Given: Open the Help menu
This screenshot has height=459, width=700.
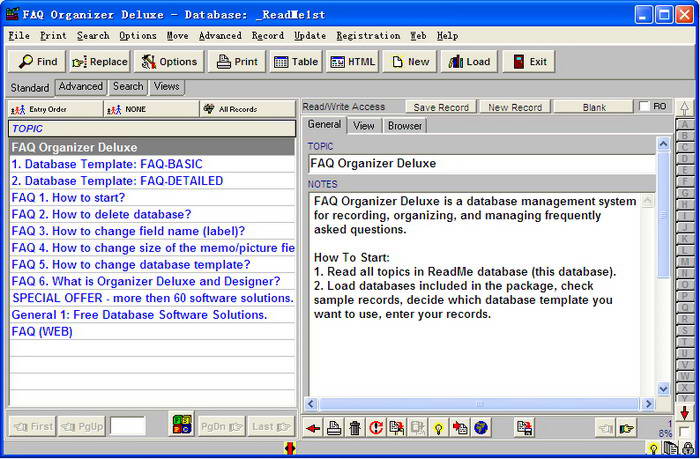Looking at the screenshot, I should (x=447, y=36).
